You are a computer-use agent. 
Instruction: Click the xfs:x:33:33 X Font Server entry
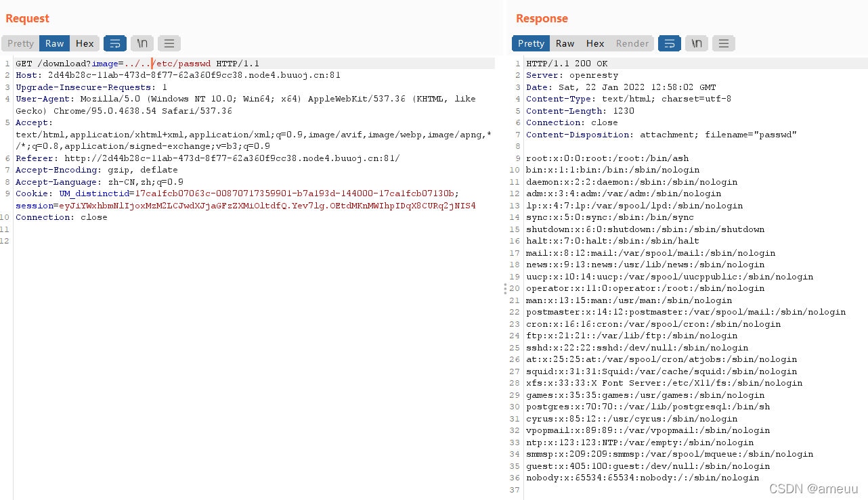point(664,383)
